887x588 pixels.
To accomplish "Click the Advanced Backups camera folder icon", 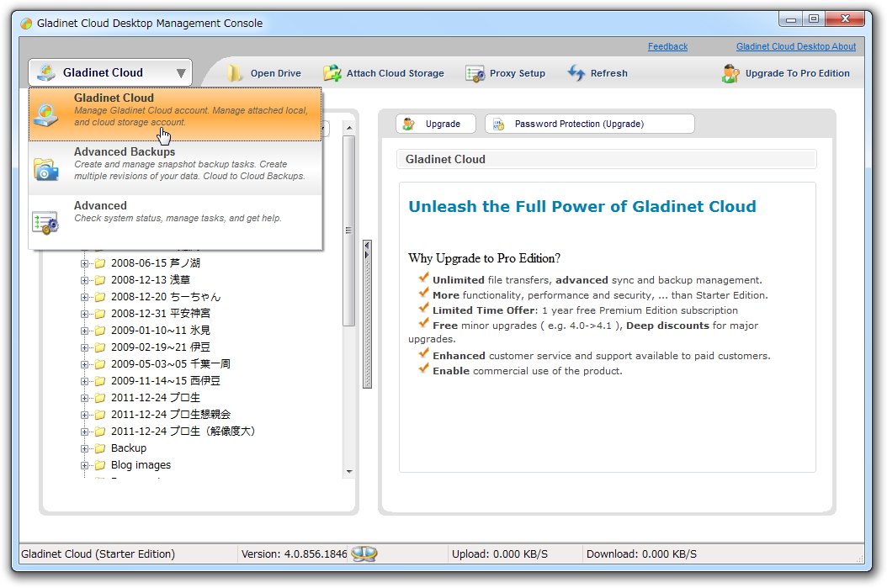I will [45, 169].
